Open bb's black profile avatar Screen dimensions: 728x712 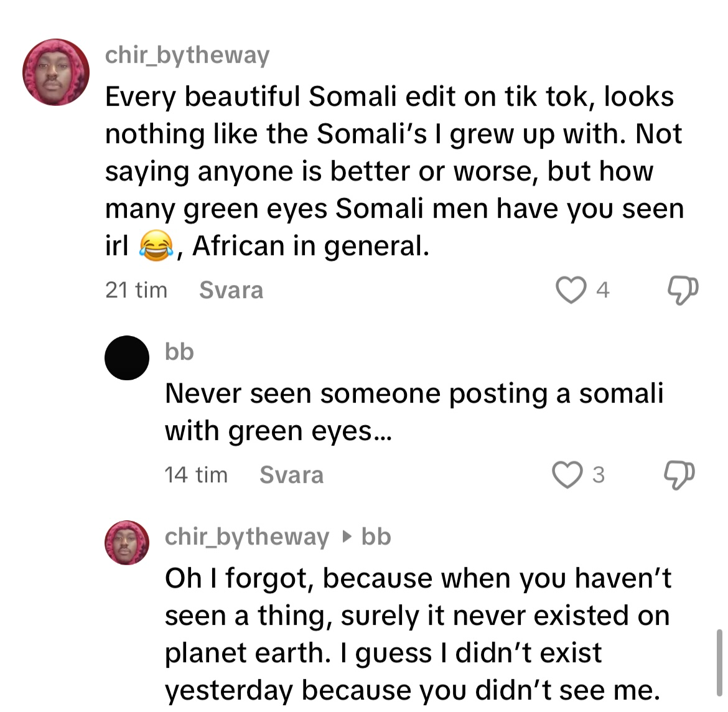coord(127,358)
